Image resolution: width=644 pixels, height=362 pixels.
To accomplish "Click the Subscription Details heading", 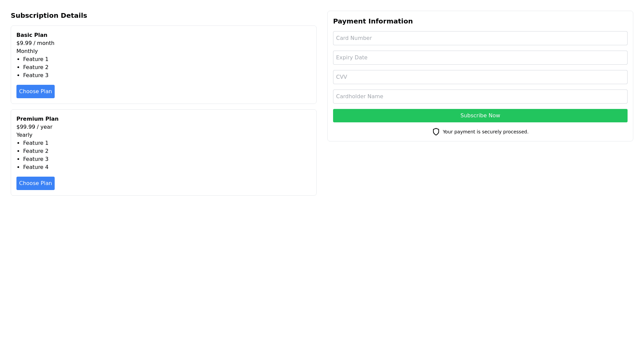I will pos(49,15).
